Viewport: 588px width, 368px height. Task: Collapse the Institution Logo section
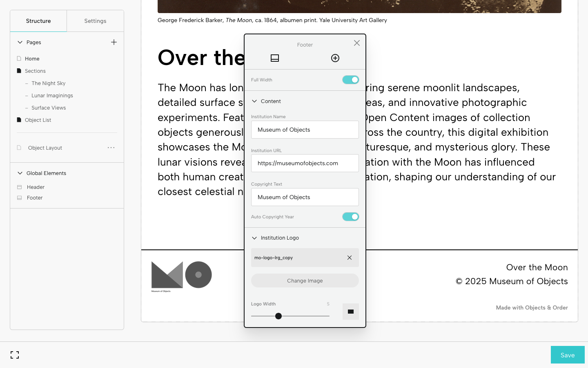[x=254, y=238]
